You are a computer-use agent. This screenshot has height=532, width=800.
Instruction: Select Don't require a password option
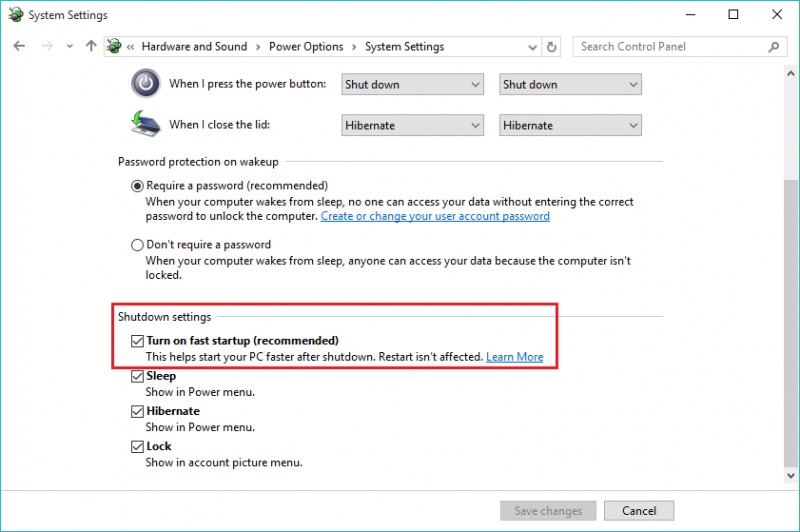[137, 245]
